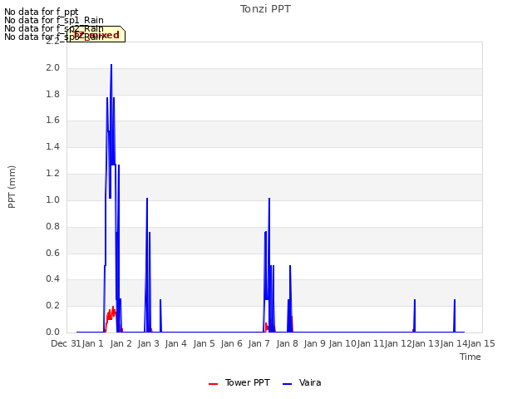Click the 2.0 y-axis tick label
This screenshot has height=399, width=532.
[52, 68]
